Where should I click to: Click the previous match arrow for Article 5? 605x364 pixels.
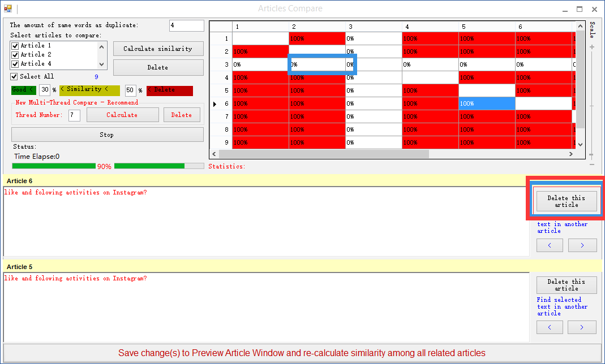point(550,327)
